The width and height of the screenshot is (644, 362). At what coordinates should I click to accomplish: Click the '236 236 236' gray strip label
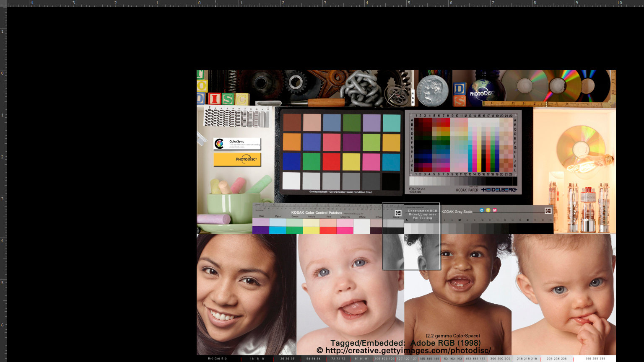click(557, 359)
